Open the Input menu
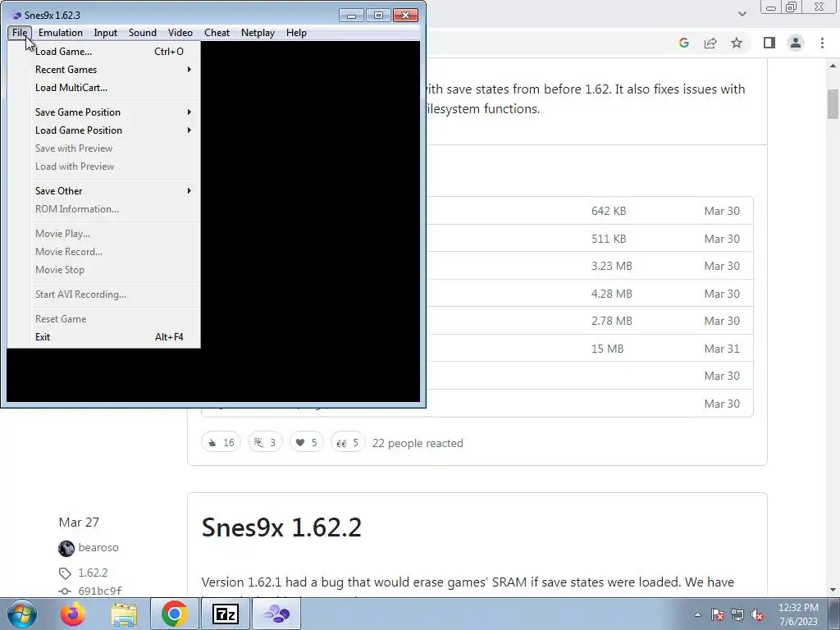Viewport: 840px width, 630px height. [x=106, y=33]
